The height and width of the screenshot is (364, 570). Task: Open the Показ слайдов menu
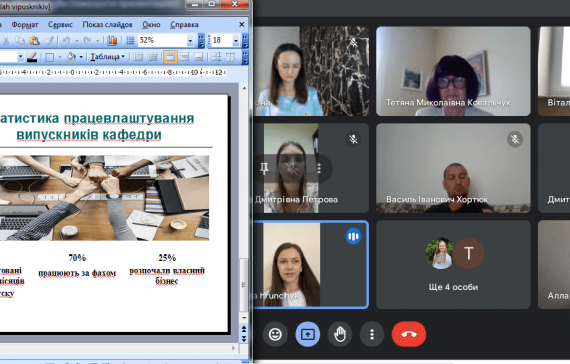point(107,24)
